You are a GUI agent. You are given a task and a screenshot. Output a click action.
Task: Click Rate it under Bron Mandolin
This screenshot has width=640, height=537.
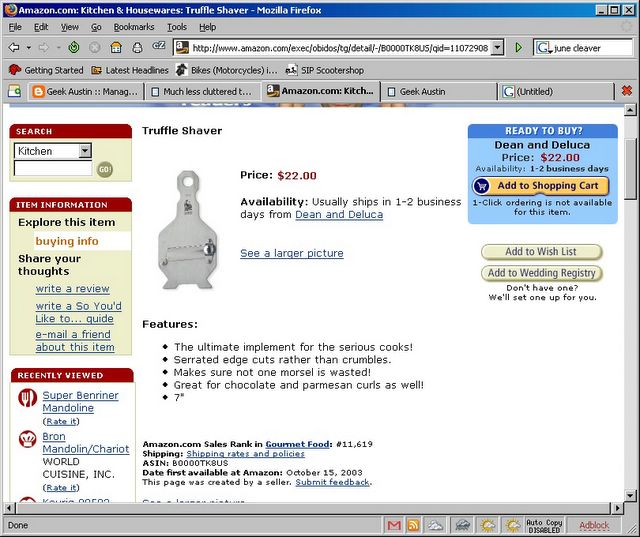[x=61, y=488]
